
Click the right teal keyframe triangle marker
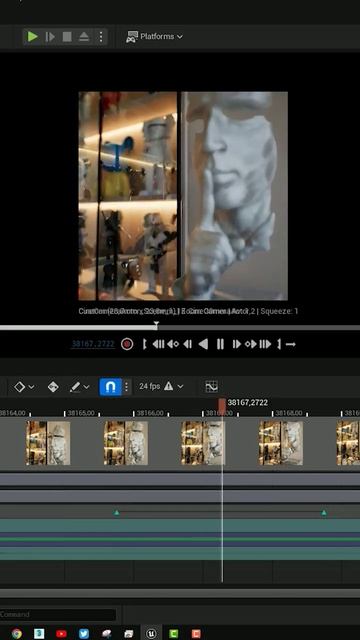pyautogui.click(x=324, y=512)
